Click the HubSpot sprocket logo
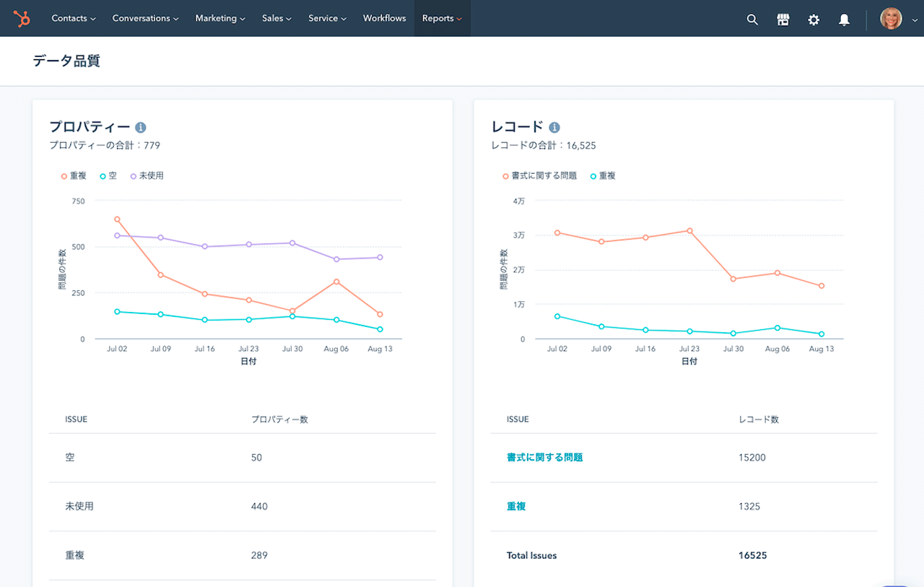This screenshot has width=924, height=587. pyautogui.click(x=22, y=19)
